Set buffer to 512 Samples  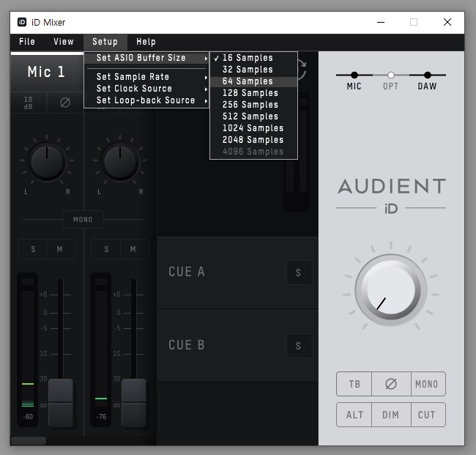click(x=253, y=116)
